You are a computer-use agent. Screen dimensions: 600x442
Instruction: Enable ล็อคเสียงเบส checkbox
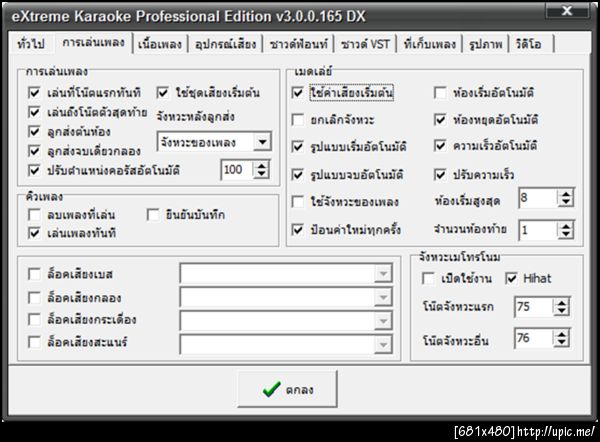tap(34, 274)
